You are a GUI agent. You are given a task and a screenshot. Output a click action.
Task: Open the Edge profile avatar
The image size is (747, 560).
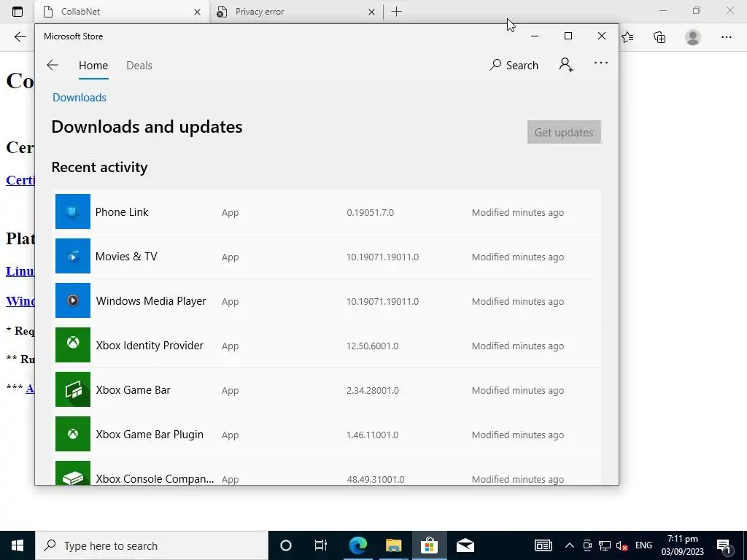coord(693,37)
